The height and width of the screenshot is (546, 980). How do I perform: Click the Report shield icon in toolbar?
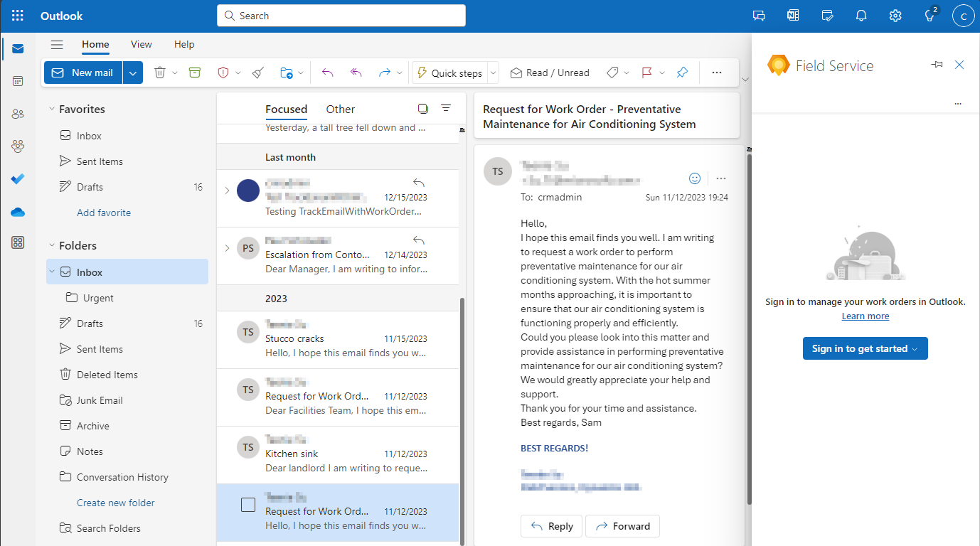(223, 72)
